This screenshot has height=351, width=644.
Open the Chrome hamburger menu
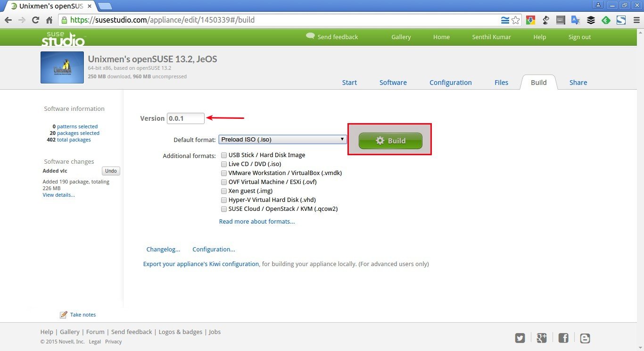coord(636,20)
